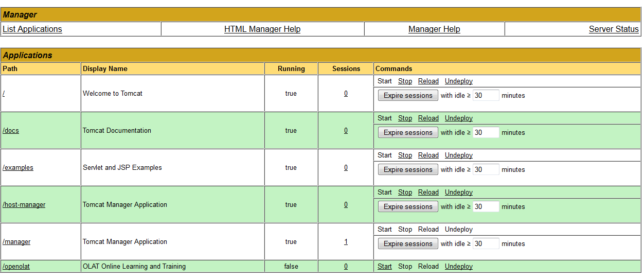Click the 'Running' column header

[291, 69]
